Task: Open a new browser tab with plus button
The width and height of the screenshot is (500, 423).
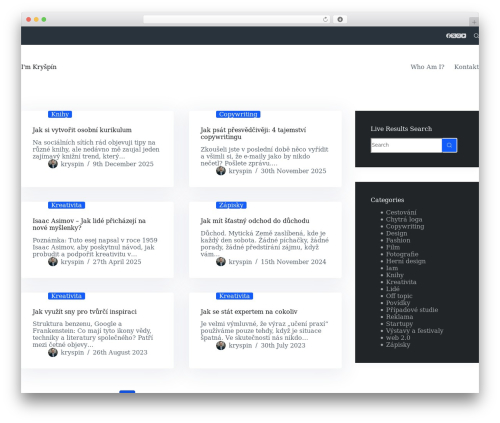Action: click(x=474, y=22)
